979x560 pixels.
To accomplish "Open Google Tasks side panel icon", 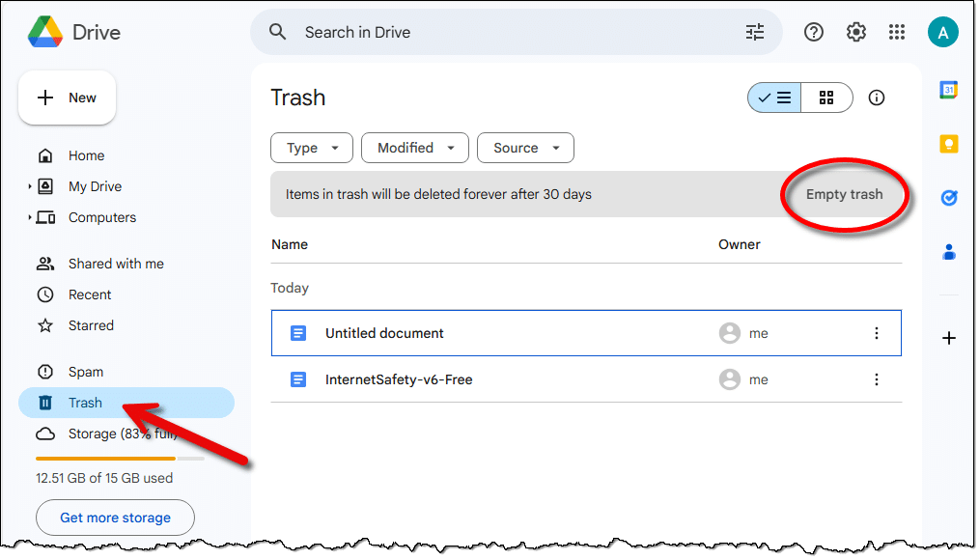I will point(948,198).
